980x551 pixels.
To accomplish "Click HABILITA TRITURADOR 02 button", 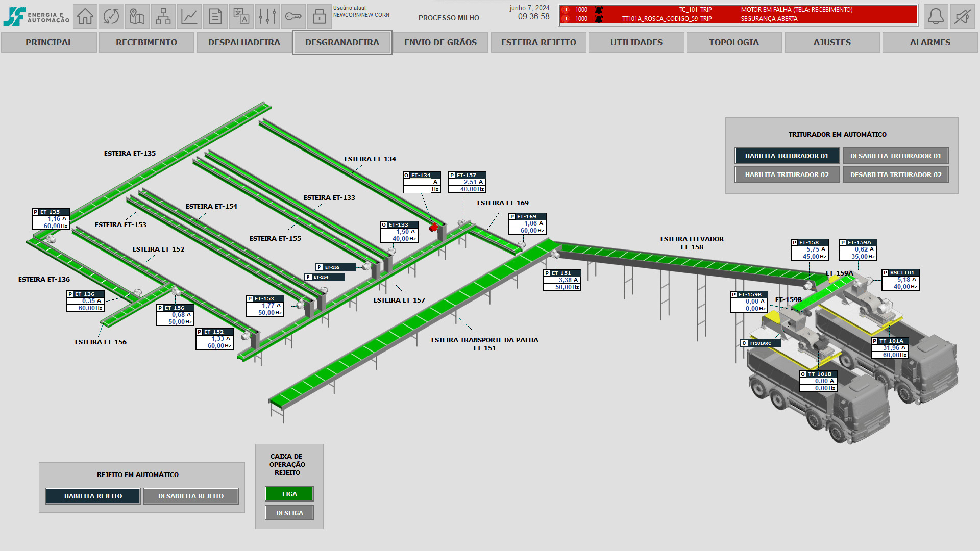I will [x=787, y=175].
